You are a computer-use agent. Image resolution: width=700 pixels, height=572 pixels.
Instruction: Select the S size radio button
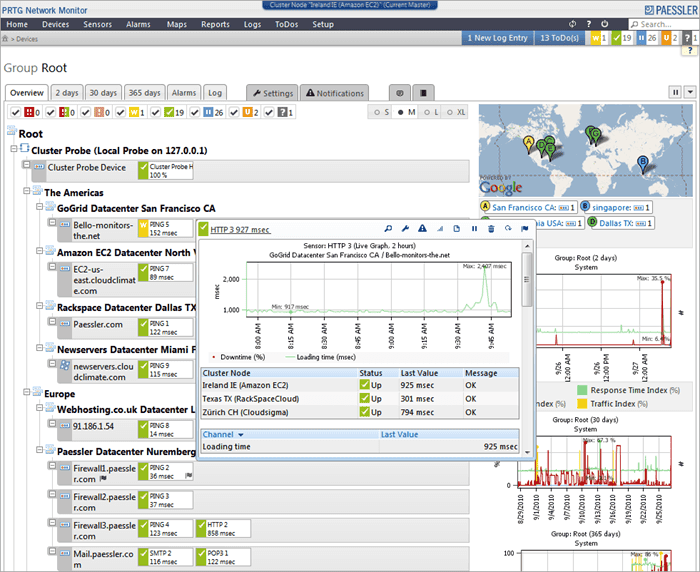377,113
